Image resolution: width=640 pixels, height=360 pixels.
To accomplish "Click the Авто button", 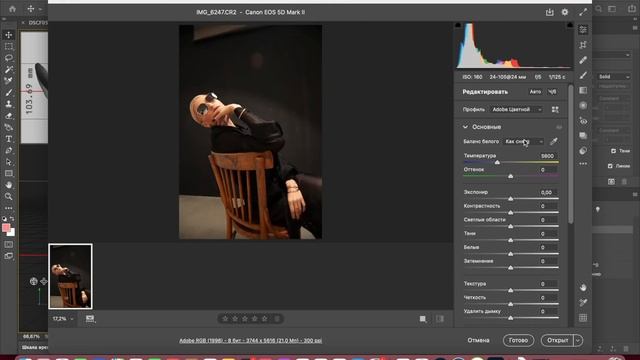I will [x=535, y=92].
